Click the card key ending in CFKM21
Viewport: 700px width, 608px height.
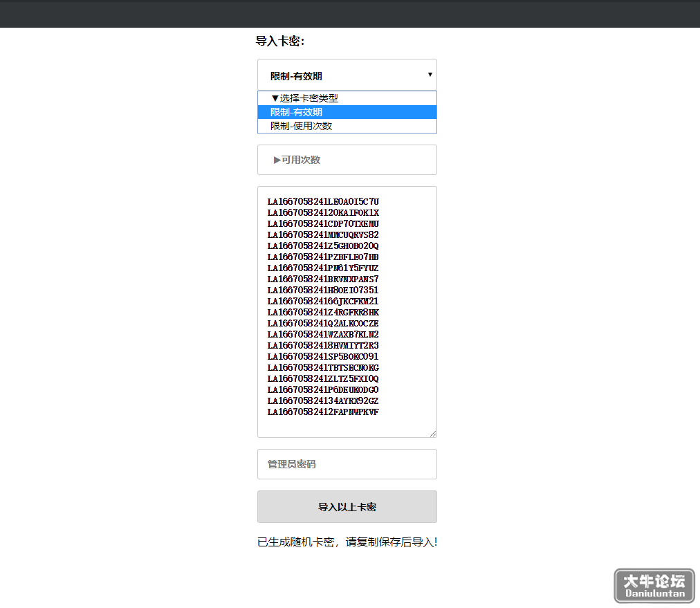[x=323, y=302]
